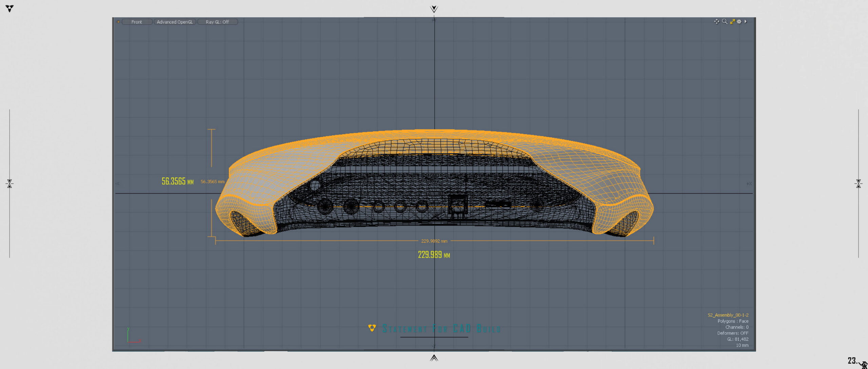
Task: Click the yellow logo beside Statement For CAD Build
Action: point(372,328)
